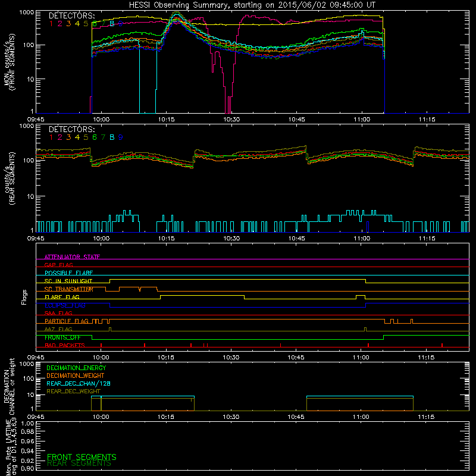Image resolution: width=476 pixels, height=476 pixels.
Task: Click the 10 y-axis value of the rear segments panel
Action: [30, 196]
